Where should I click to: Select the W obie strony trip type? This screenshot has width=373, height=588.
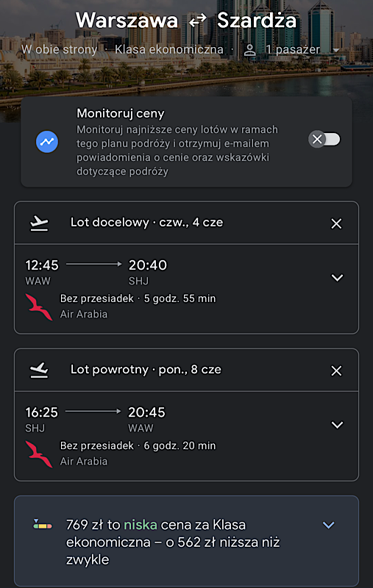[x=60, y=49]
